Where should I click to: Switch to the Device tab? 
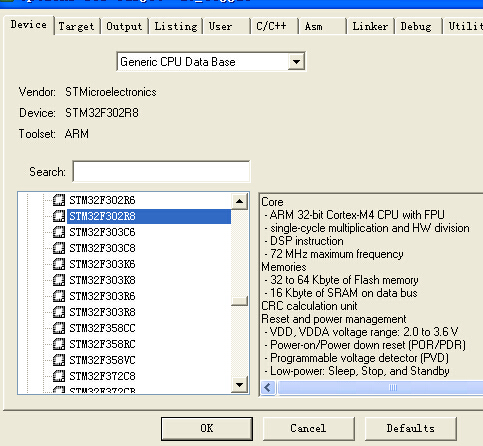(x=29, y=25)
